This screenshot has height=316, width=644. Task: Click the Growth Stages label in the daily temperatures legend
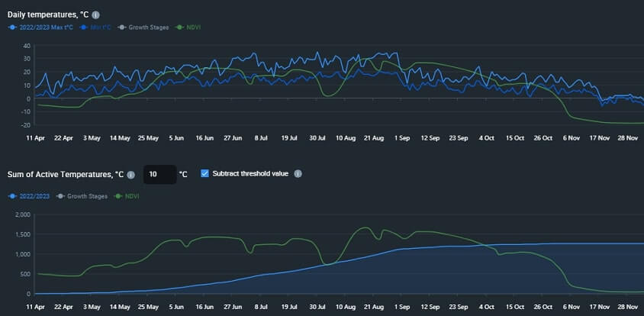[149, 27]
